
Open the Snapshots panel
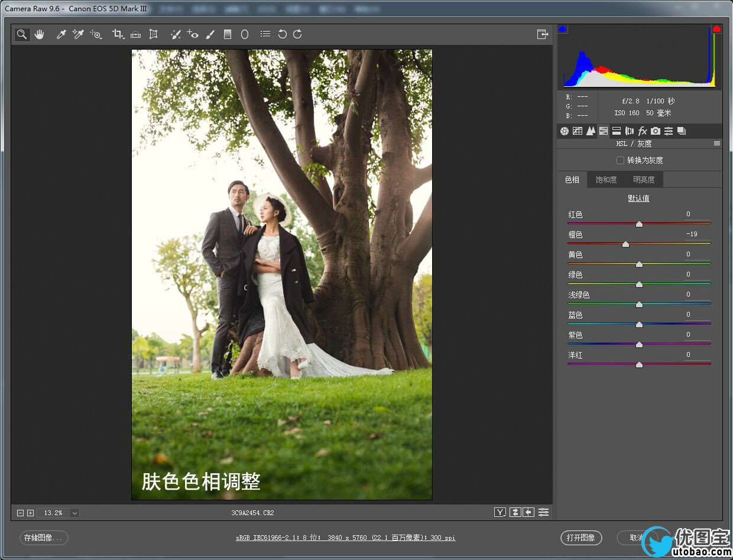[682, 131]
